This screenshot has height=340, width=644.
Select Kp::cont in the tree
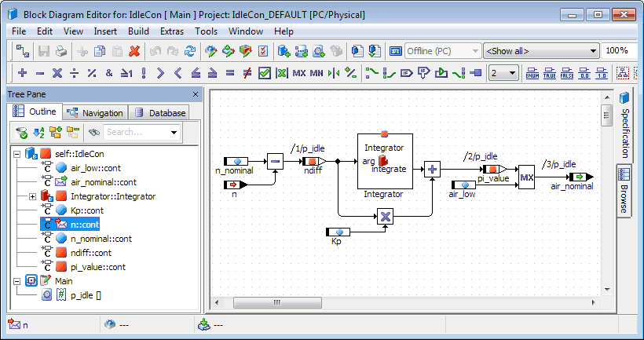pos(87,210)
